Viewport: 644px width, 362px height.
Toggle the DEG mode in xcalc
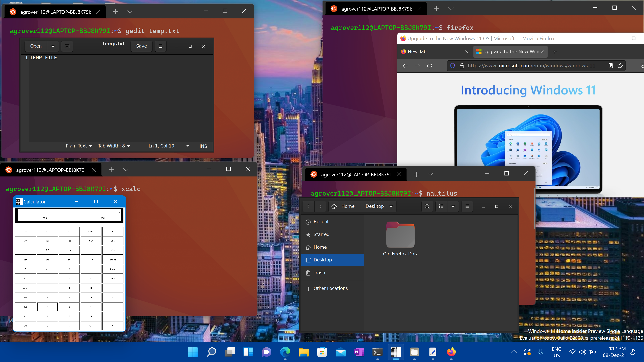(113, 240)
